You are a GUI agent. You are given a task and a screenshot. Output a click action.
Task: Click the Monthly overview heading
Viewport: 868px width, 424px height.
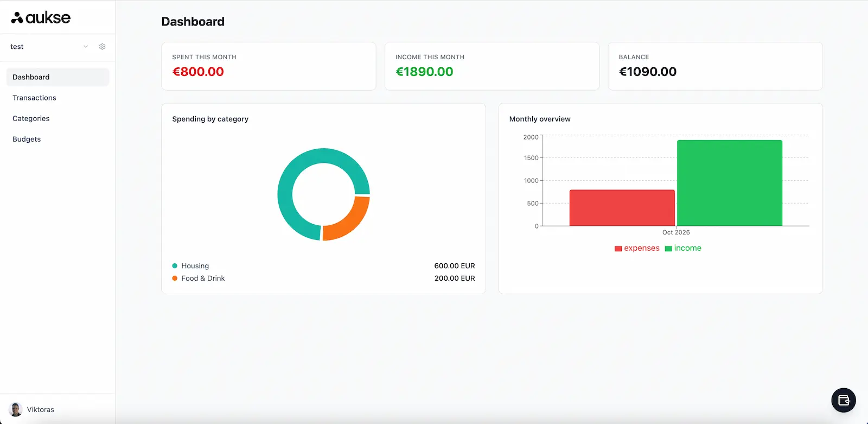[540, 119]
